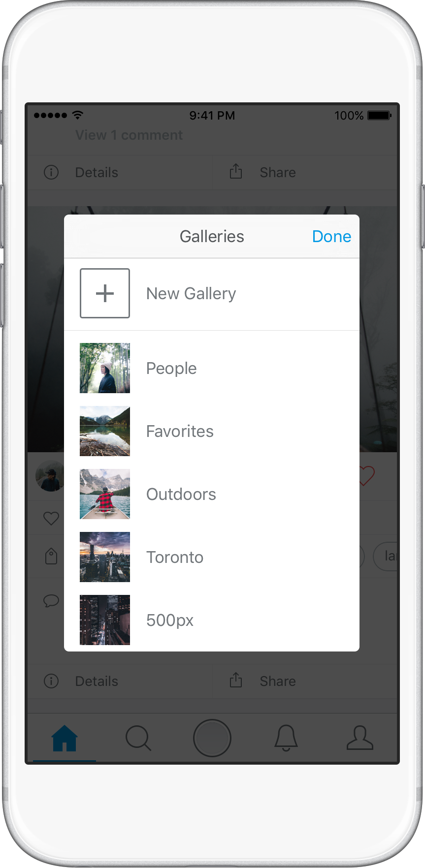Viewport: 425px width, 868px height.
Task: Select the Favorites gallery
Action: (212, 431)
